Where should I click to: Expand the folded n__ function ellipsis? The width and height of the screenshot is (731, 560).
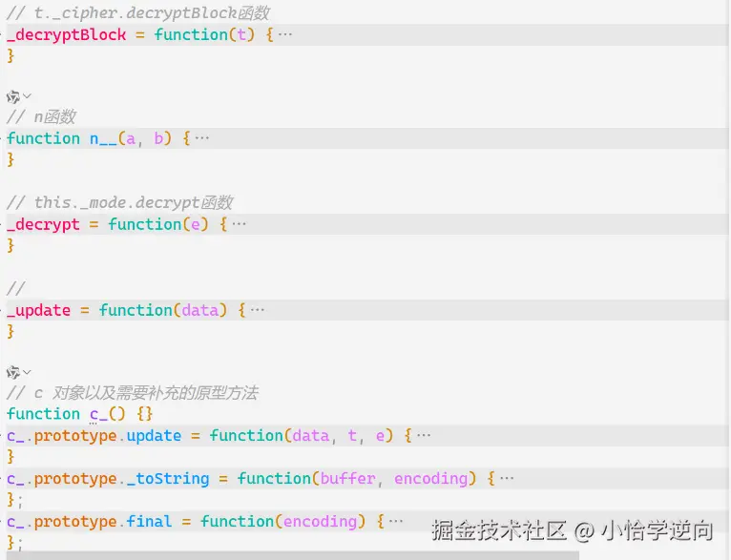click(x=202, y=138)
